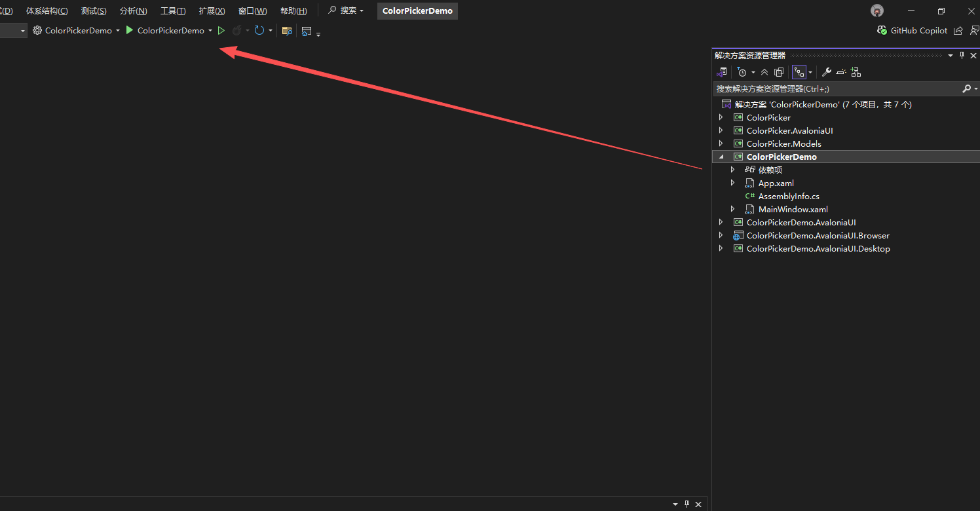Open the hot reload options dropdown arrow
Image resolution: width=980 pixels, height=511 pixels.
point(248,31)
